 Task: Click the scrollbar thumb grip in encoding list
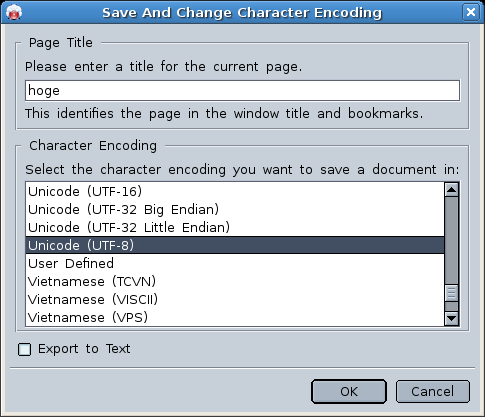[x=452, y=293]
